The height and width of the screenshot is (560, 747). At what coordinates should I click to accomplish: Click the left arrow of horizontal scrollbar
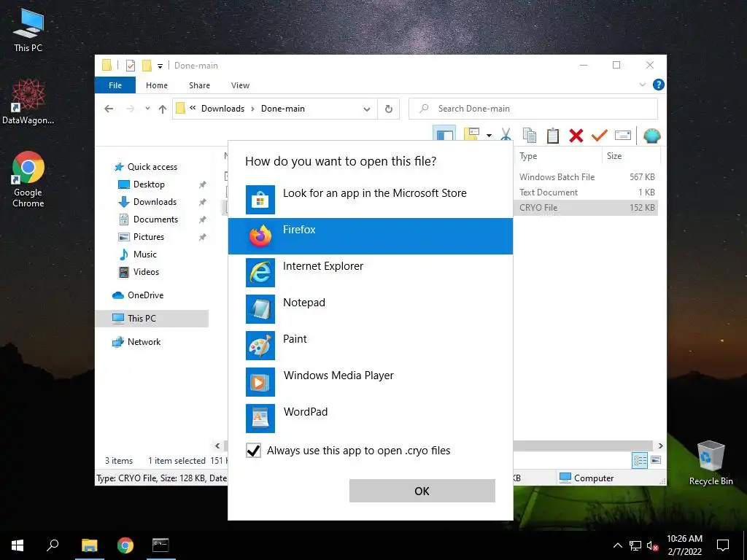217,446
